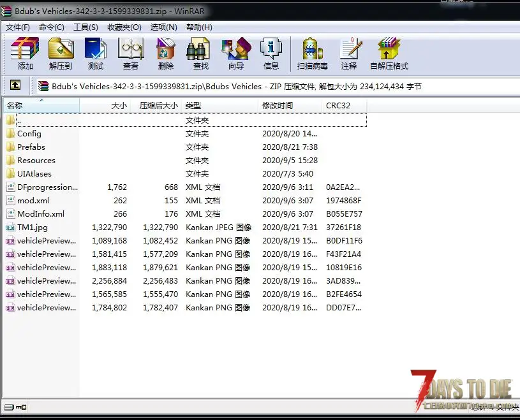520x420 pixels.
Task: Open the 选项(N) menu
Action: pyautogui.click(x=164, y=27)
